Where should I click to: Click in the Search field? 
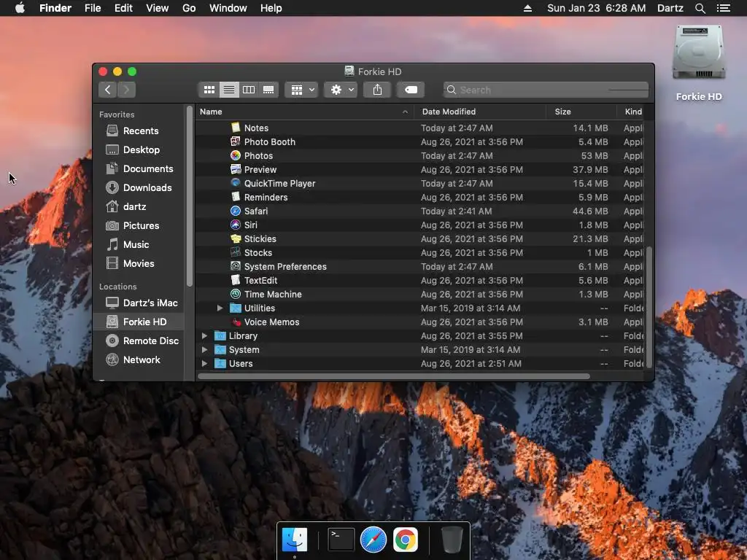546,90
